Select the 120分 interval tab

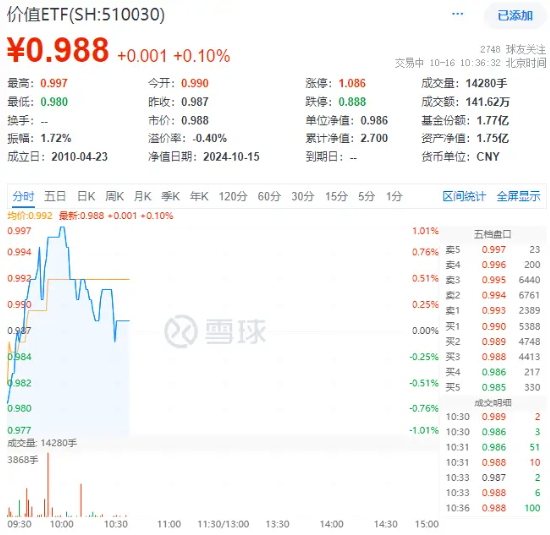(233, 196)
